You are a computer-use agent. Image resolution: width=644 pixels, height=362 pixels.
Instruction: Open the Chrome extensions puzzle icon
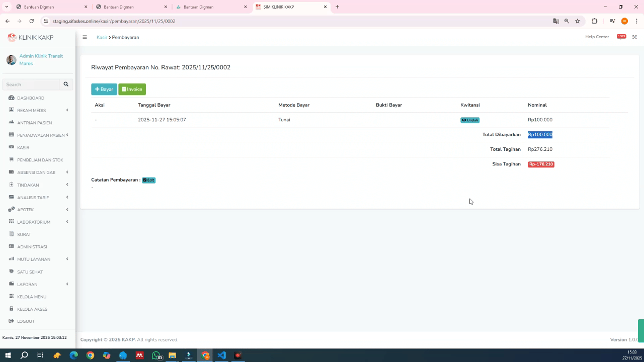coord(594,21)
